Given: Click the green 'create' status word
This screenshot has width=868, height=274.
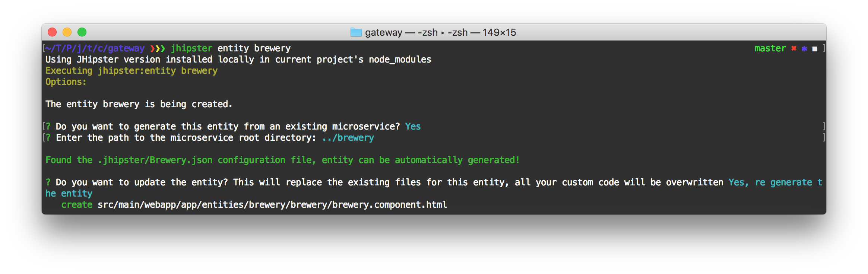Looking at the screenshot, I should click(77, 205).
